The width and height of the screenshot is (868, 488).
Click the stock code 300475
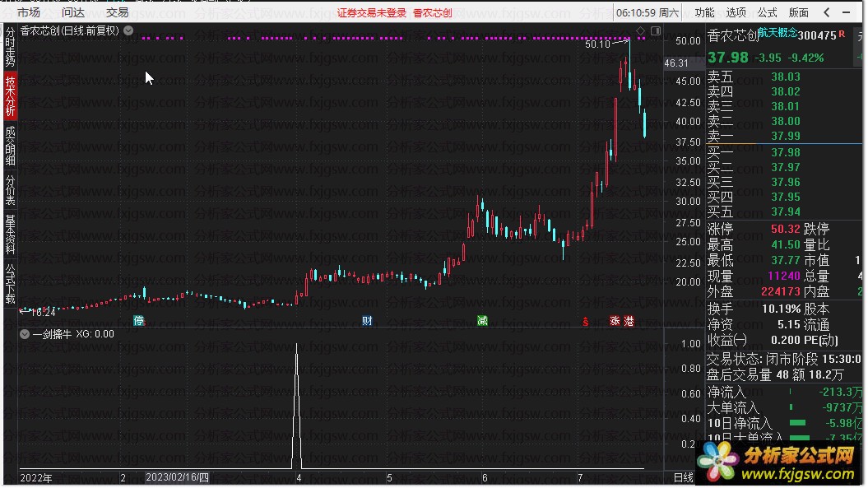click(x=817, y=35)
